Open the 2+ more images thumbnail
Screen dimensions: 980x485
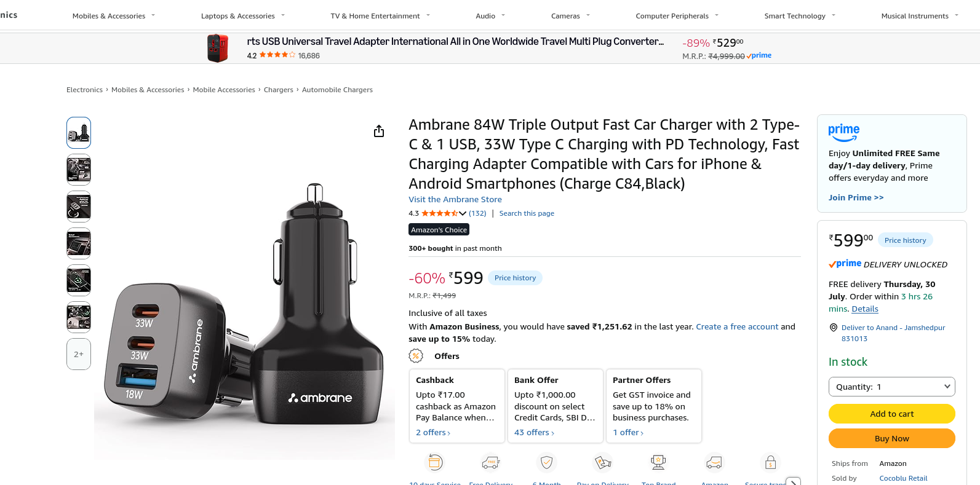tap(79, 354)
